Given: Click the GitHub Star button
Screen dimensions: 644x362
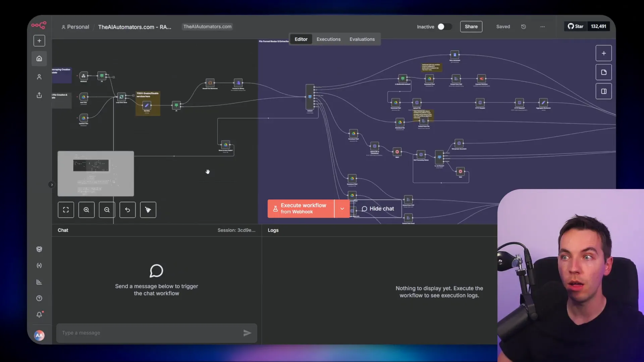Looking at the screenshot, I should tap(576, 26).
